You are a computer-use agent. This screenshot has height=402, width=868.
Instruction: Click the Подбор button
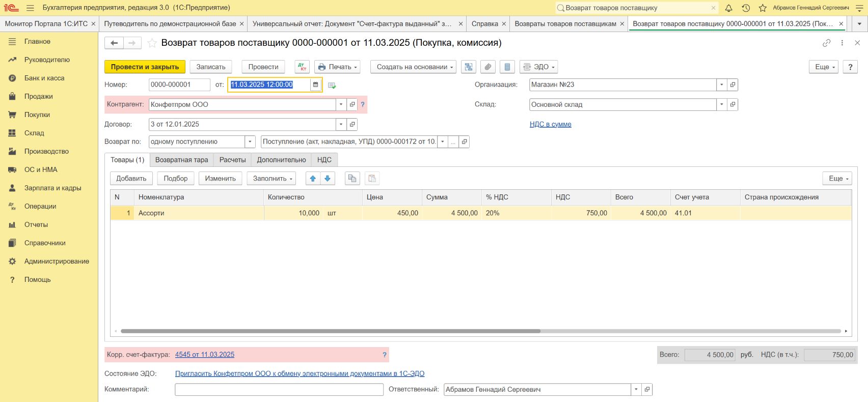tap(176, 179)
